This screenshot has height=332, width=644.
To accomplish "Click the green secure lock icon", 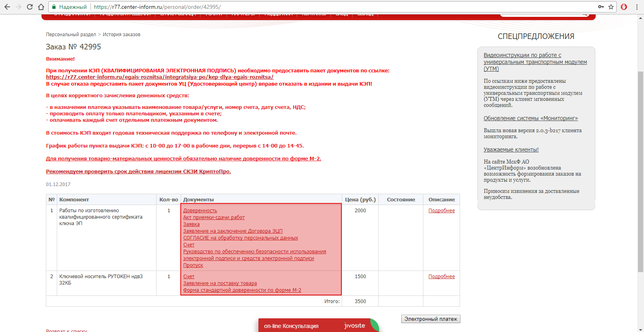I will [x=54, y=7].
